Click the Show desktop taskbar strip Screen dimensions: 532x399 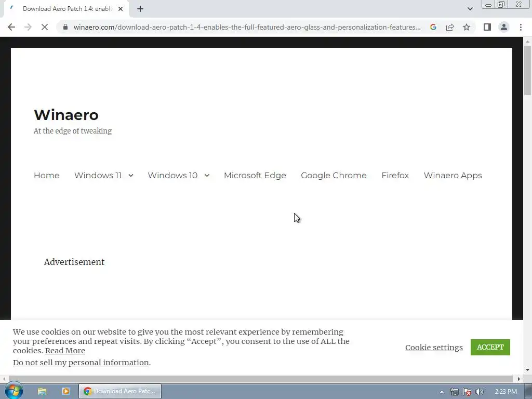pos(528,391)
